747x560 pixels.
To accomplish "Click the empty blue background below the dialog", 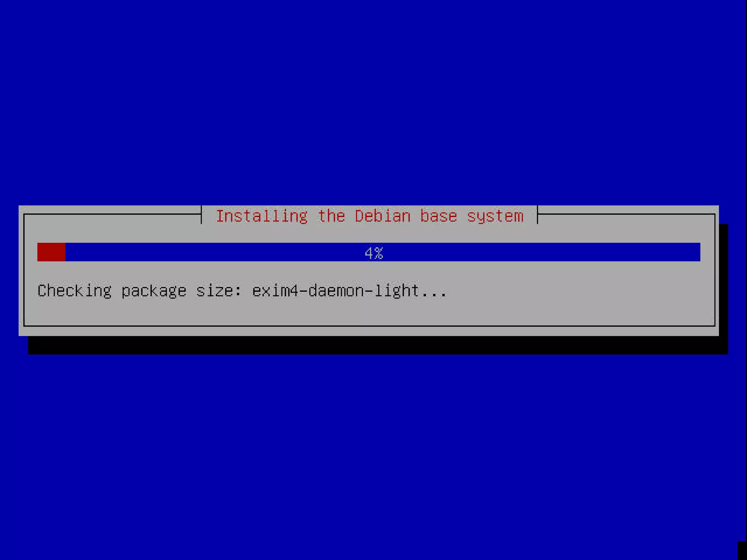I will pyautogui.click(x=373, y=456).
